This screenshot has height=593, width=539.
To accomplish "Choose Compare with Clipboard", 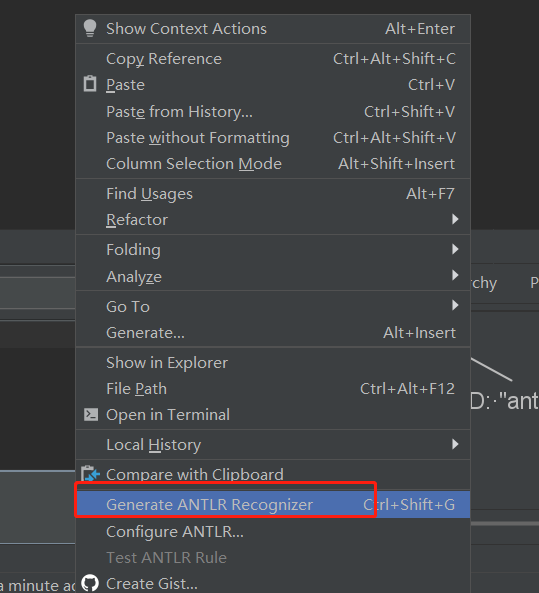I will [273, 475].
